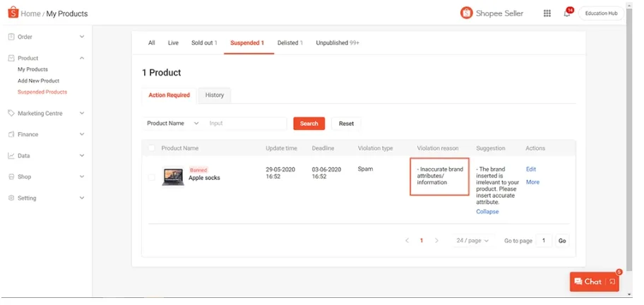Click the Collapse link under Suggestion
Viewport: 644px width, 305px height.
(487, 212)
